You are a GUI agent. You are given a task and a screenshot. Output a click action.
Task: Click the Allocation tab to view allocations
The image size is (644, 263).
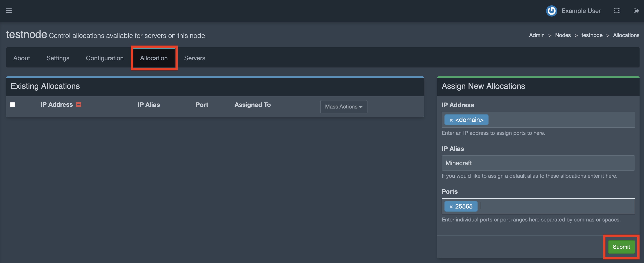coord(154,58)
